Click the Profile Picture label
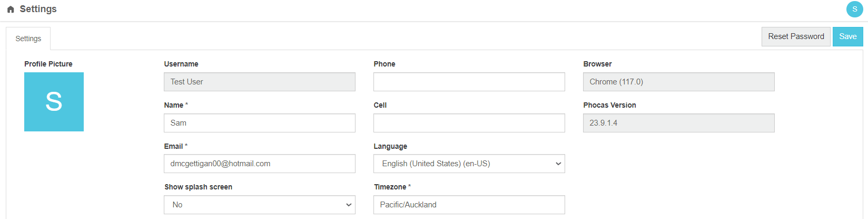868x219 pixels. [48, 64]
